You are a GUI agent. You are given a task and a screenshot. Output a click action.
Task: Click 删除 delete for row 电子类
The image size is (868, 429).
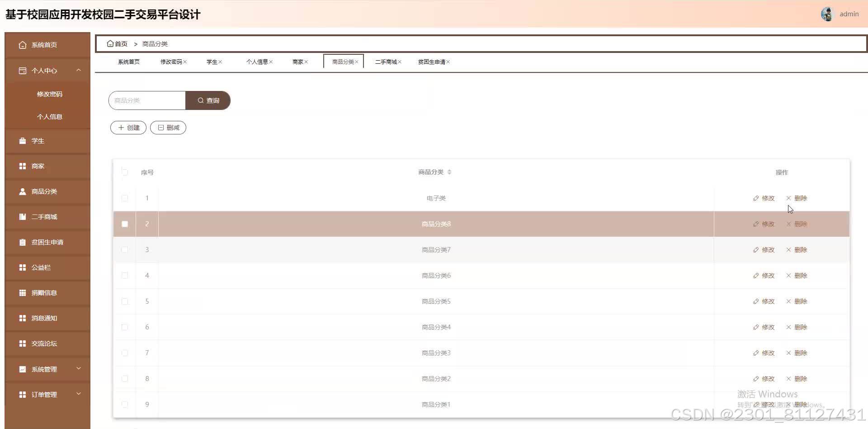click(797, 198)
